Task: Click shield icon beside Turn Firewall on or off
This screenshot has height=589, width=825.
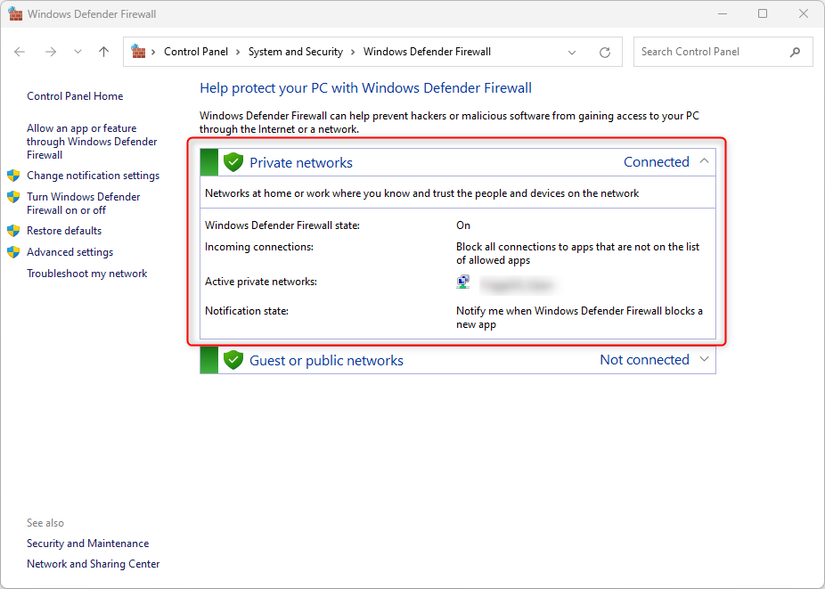Action: [14, 197]
